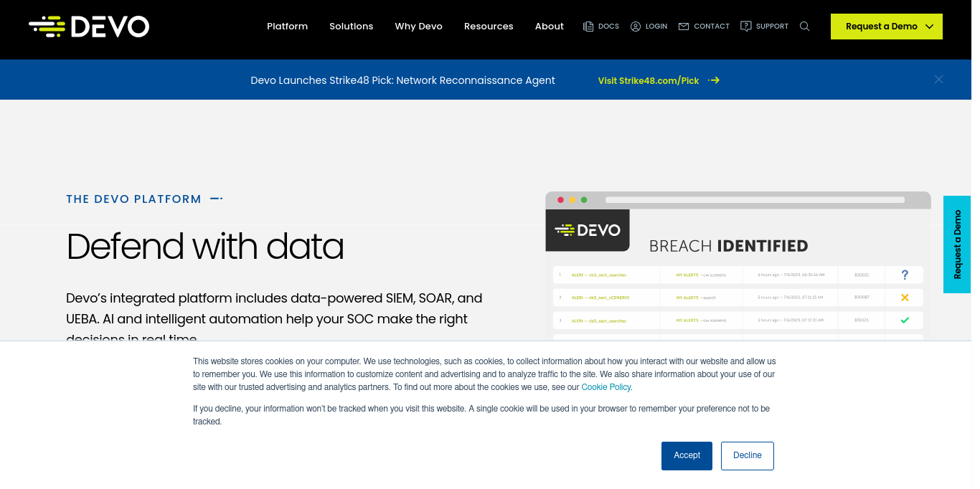Click the Devo logo in header
980x489 pixels.
pyautogui.click(x=89, y=27)
